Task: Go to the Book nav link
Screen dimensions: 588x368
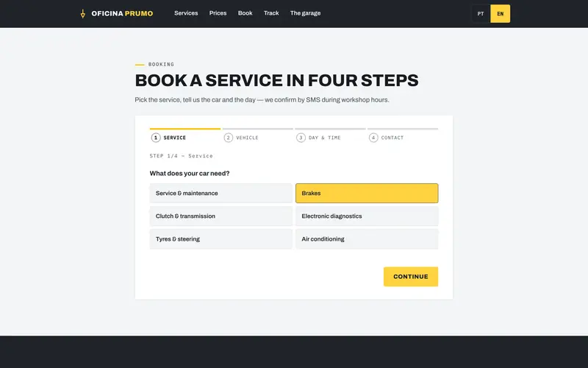Action: (245, 13)
